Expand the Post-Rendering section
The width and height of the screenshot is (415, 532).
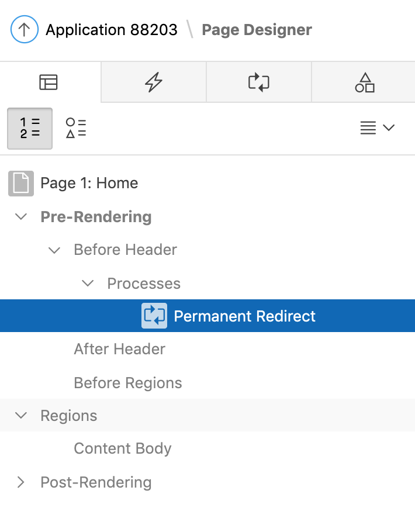pos(21,482)
